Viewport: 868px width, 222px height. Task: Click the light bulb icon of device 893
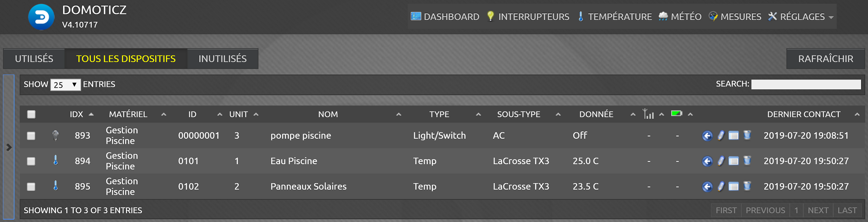(56, 136)
